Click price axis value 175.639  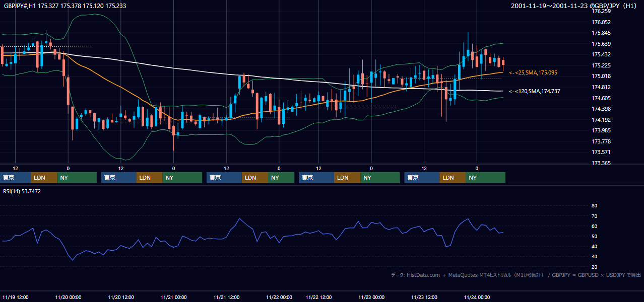[602, 44]
